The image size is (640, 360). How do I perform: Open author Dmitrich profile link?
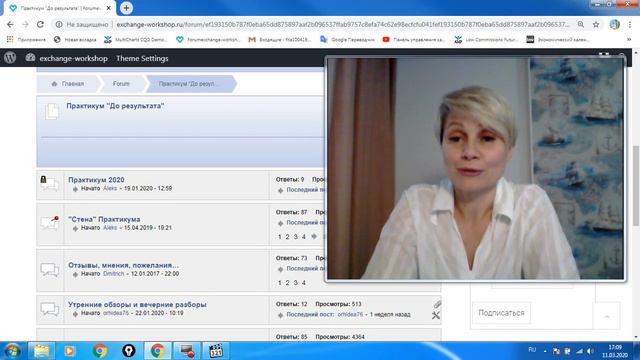click(113, 274)
